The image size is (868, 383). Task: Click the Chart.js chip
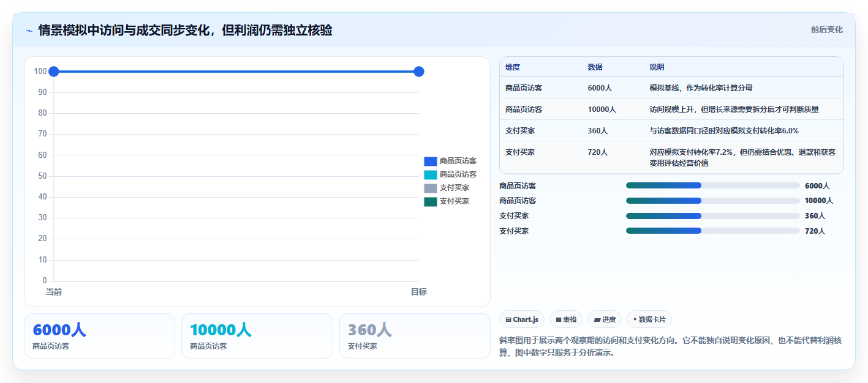522,319
